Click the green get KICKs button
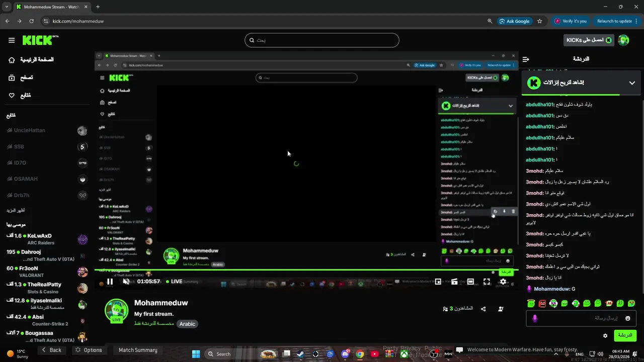Image resolution: width=644 pixels, height=362 pixels. click(x=589, y=40)
